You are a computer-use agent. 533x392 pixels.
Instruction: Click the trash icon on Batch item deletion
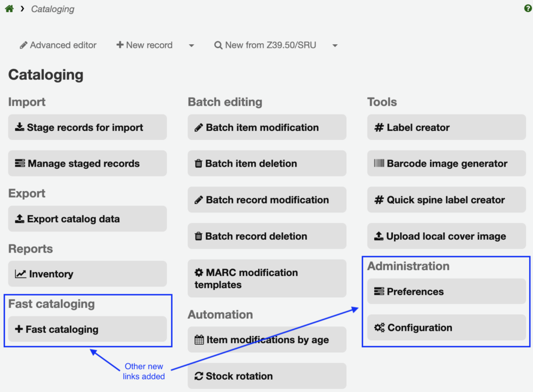(x=198, y=163)
